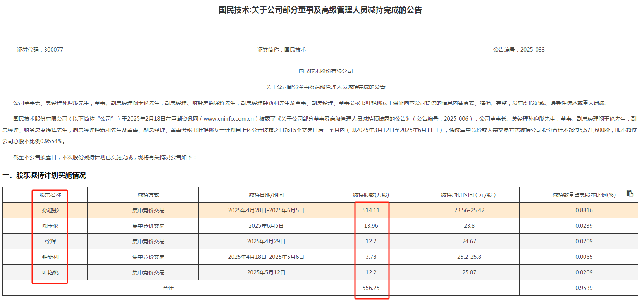The image size is (644, 307).
Task: Click the date 2025年6月5日 cell
Action: click(x=266, y=226)
